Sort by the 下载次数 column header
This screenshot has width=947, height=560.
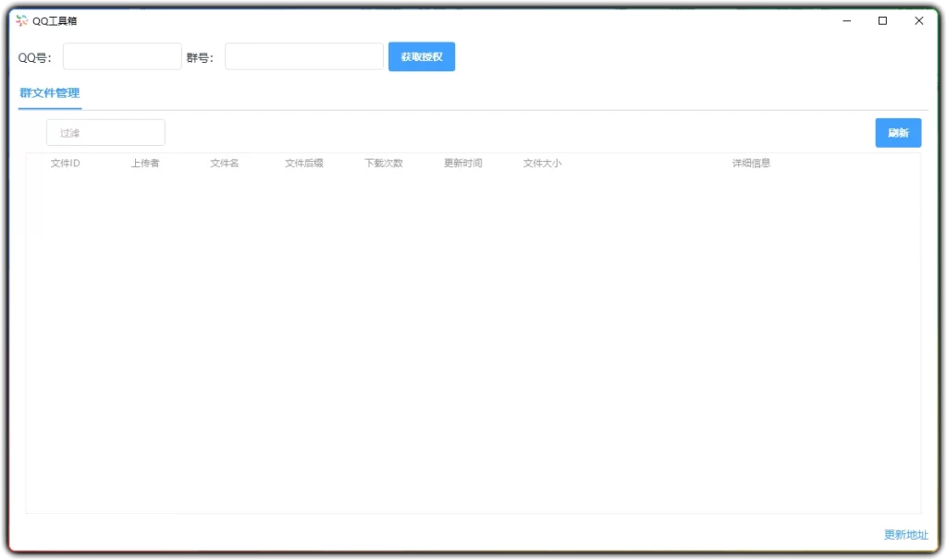[383, 162]
